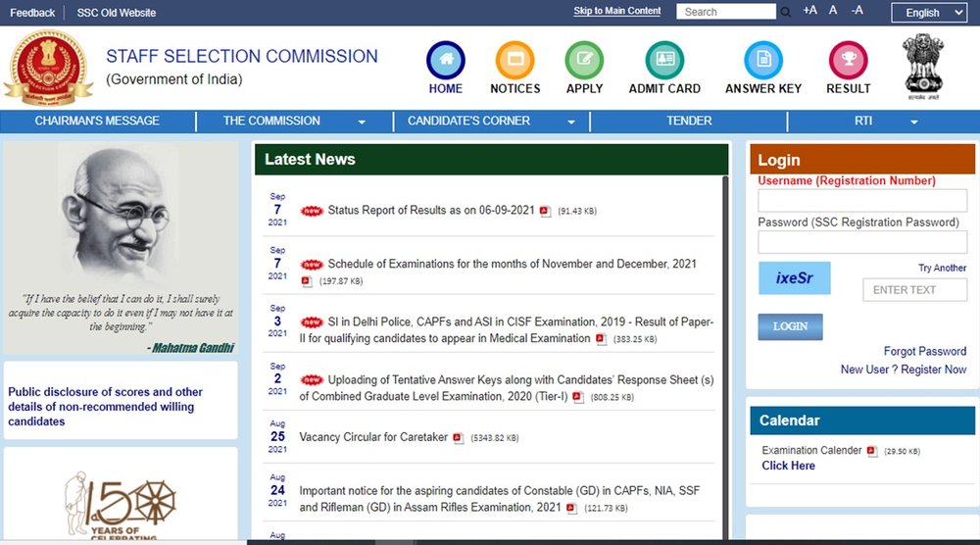
Task: Open the APPLY icon
Action: coord(584,60)
